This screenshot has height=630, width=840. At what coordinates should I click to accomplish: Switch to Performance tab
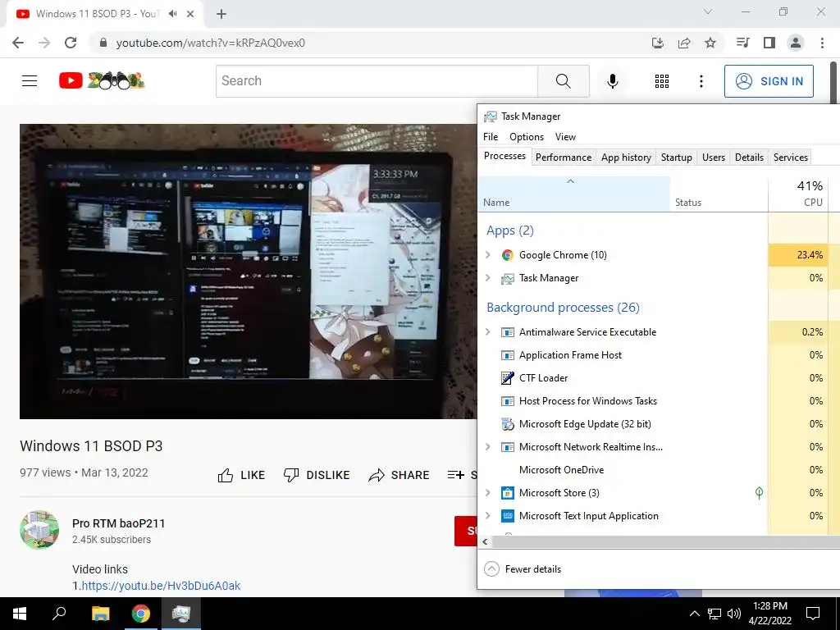click(564, 157)
